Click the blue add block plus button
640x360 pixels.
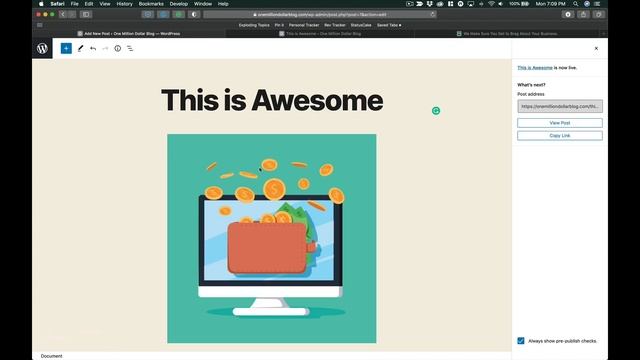coord(66,48)
